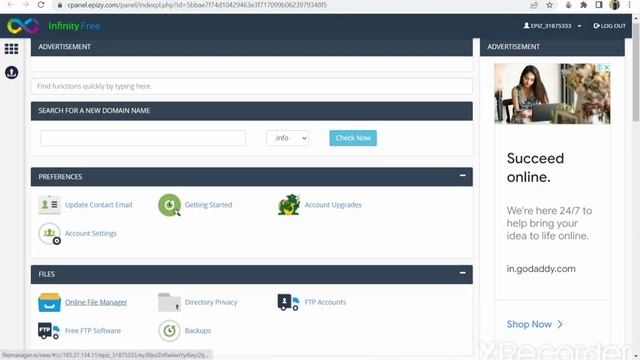Collapse the Preferences section
This screenshot has height=360, width=640.
pos(462,176)
